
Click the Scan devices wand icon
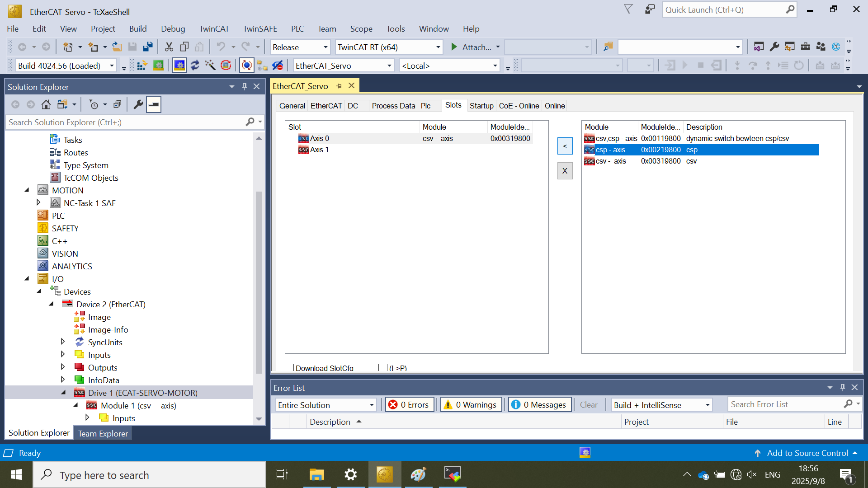[210, 66]
